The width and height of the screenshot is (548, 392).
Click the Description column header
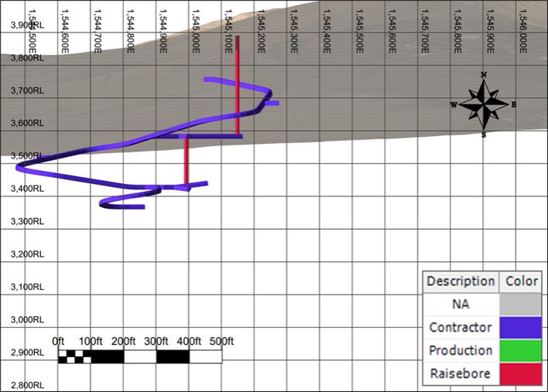click(461, 281)
